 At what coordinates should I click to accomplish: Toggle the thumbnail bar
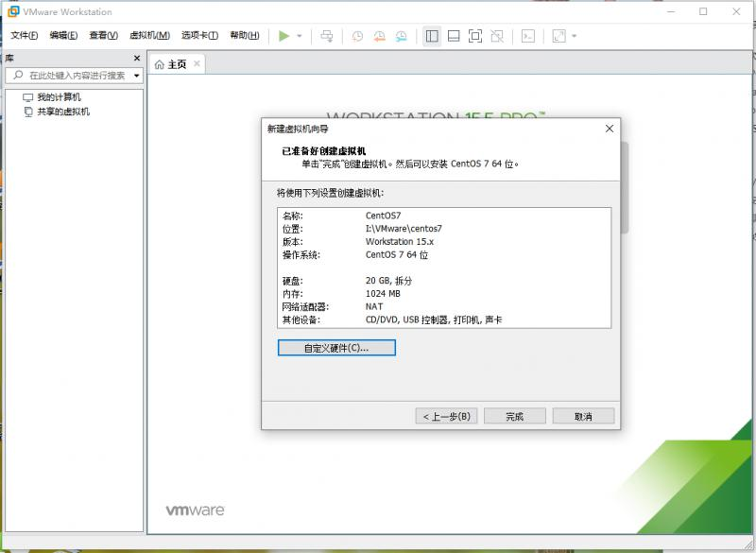(x=455, y=36)
